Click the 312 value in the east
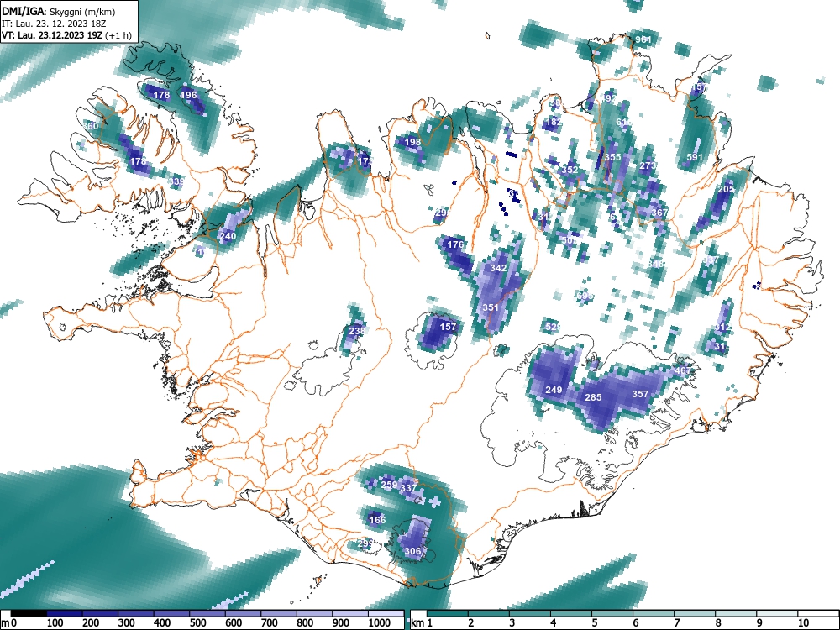 (722, 327)
